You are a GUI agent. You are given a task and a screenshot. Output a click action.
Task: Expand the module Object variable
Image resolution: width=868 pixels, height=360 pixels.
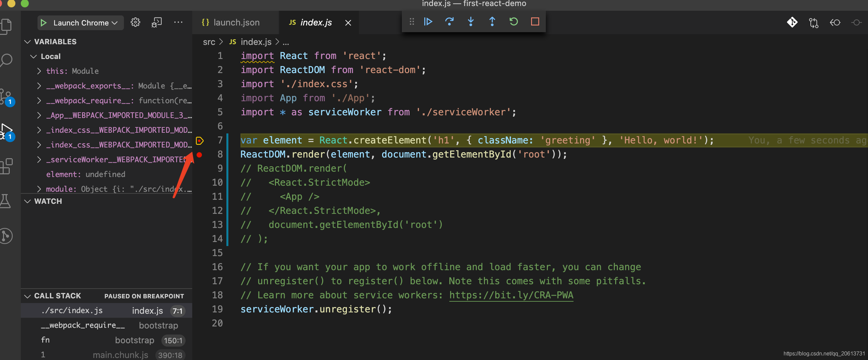click(39, 189)
